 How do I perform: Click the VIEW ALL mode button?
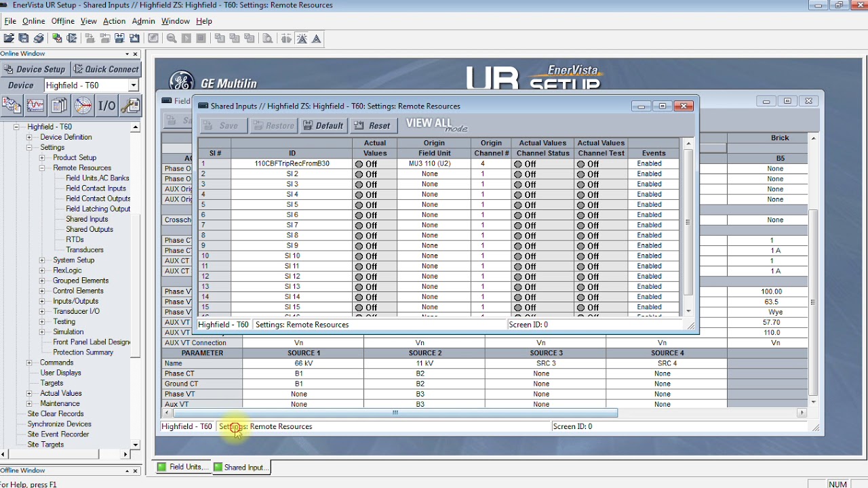click(436, 125)
